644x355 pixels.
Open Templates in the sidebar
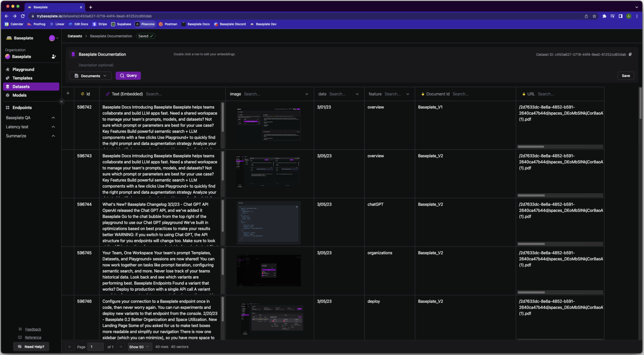[22, 78]
